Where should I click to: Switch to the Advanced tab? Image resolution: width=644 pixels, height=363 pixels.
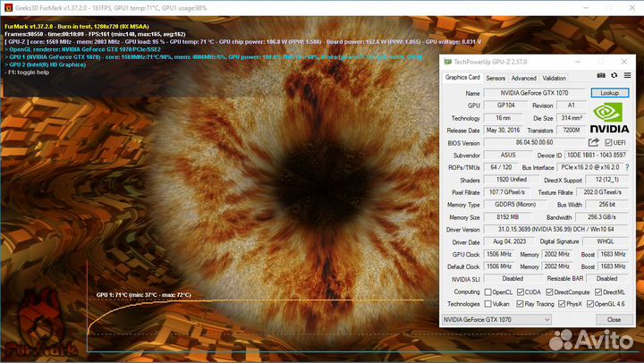tap(523, 78)
